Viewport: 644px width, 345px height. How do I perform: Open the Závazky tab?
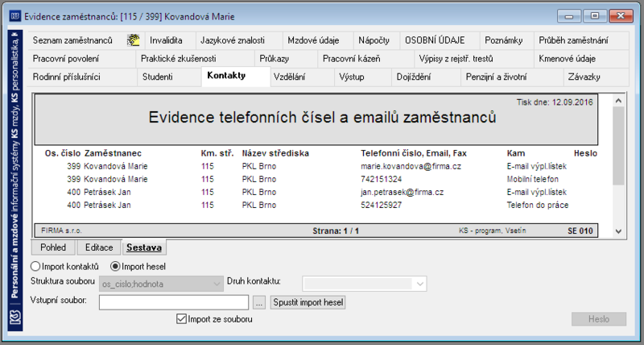point(596,77)
